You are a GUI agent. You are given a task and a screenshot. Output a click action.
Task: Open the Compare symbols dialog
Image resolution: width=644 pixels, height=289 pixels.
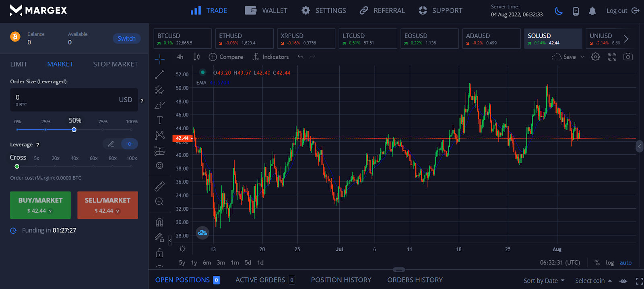pos(226,57)
